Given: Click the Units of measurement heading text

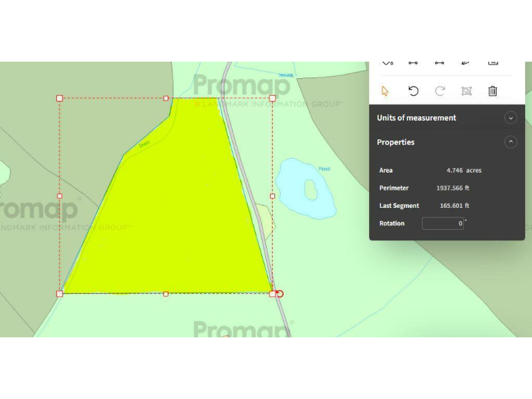Looking at the screenshot, I should point(416,118).
